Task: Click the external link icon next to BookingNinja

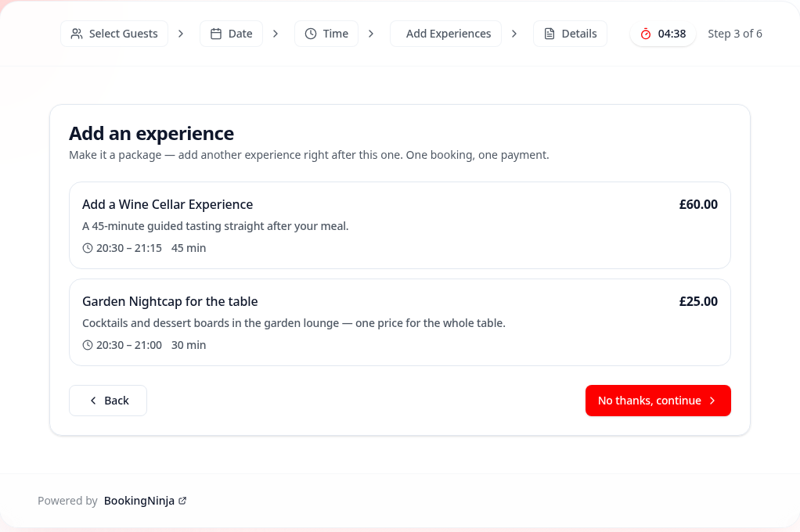Action: coord(182,501)
